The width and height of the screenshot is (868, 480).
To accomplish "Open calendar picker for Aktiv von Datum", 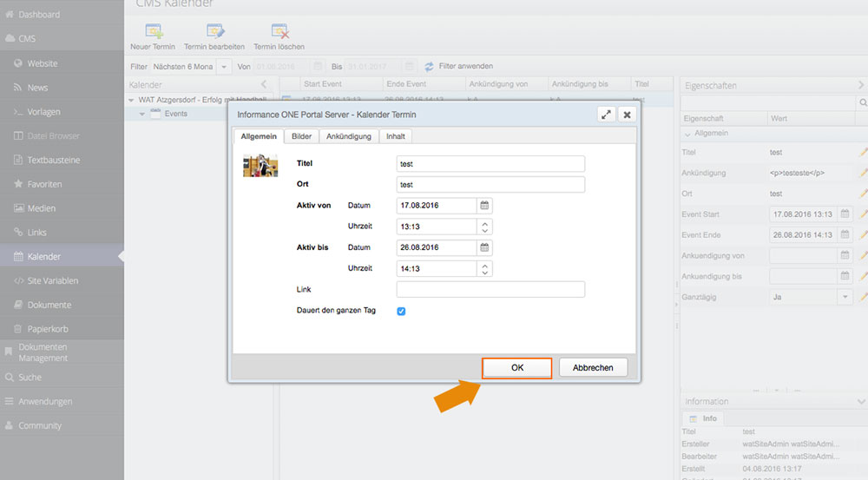I will point(485,206).
